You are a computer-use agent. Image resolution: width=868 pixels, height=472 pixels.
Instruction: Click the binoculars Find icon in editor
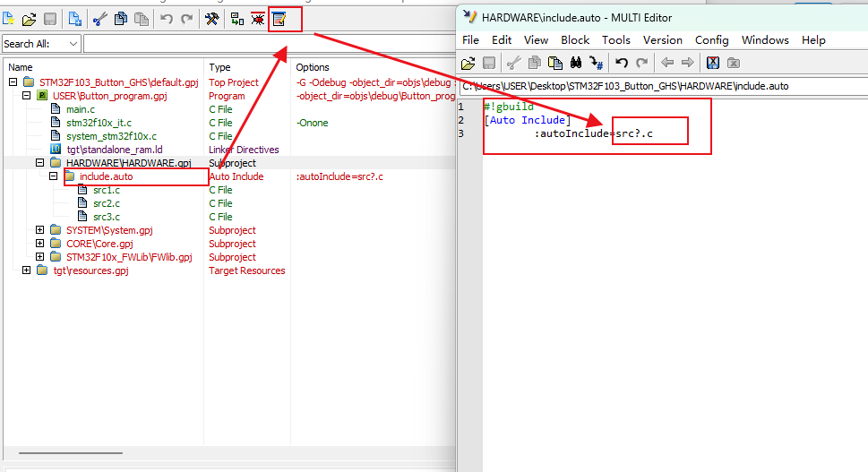click(x=576, y=63)
